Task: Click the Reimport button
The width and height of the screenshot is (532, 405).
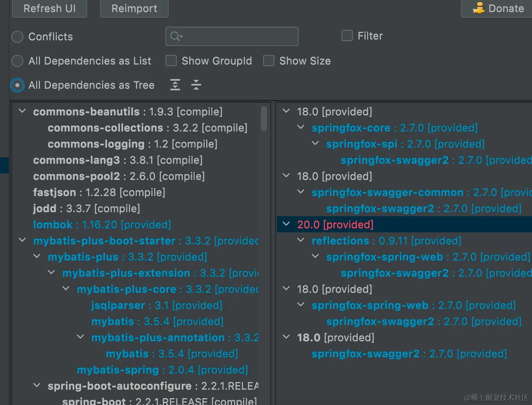Action: 134,8
